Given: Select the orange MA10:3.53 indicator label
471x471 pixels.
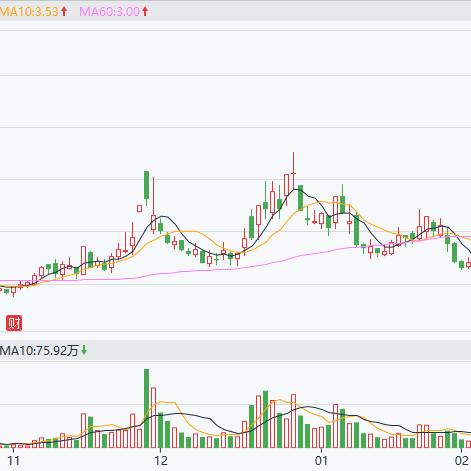Looking at the screenshot, I should [x=29, y=11].
